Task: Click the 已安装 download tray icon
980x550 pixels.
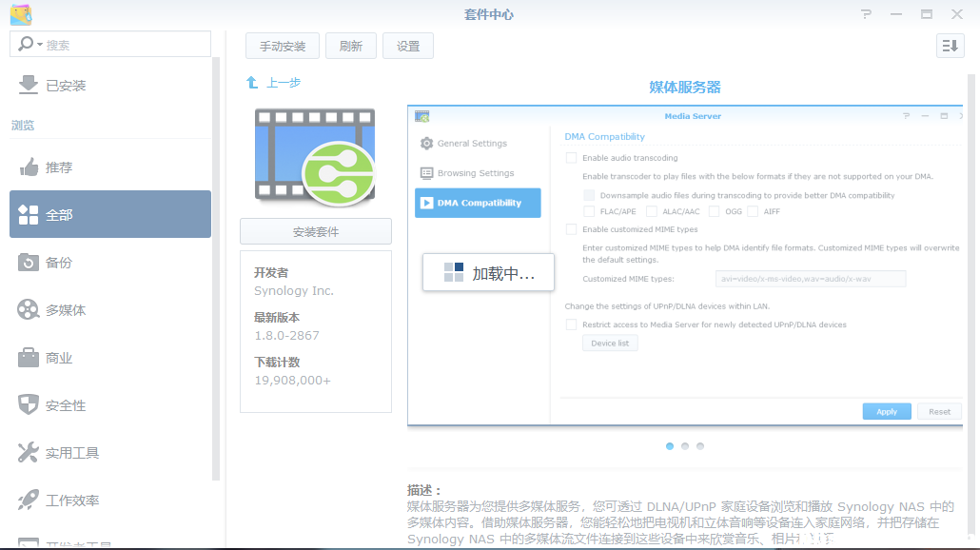Action: pyautogui.click(x=29, y=85)
